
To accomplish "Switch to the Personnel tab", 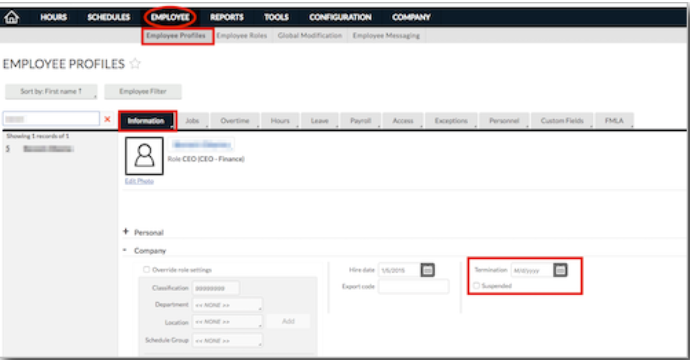I will 504,121.
